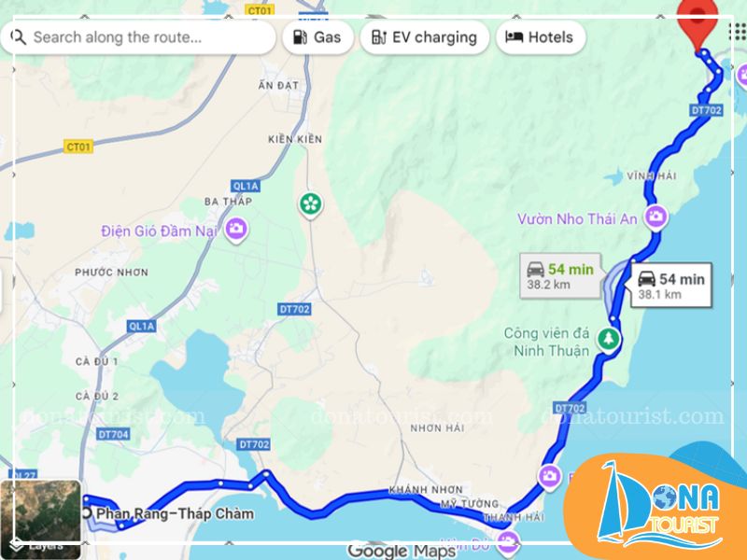Select the alternate 54 min 38.2 km route

pyautogui.click(x=560, y=276)
